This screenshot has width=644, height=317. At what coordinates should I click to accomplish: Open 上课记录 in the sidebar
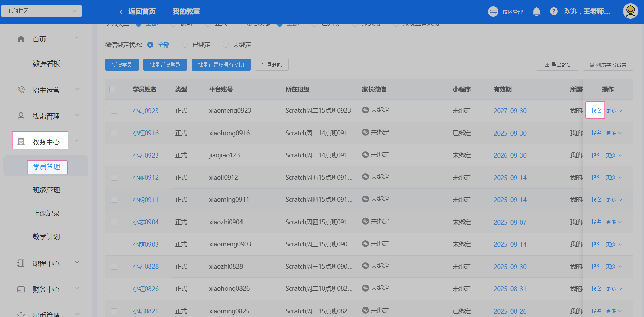(x=47, y=213)
